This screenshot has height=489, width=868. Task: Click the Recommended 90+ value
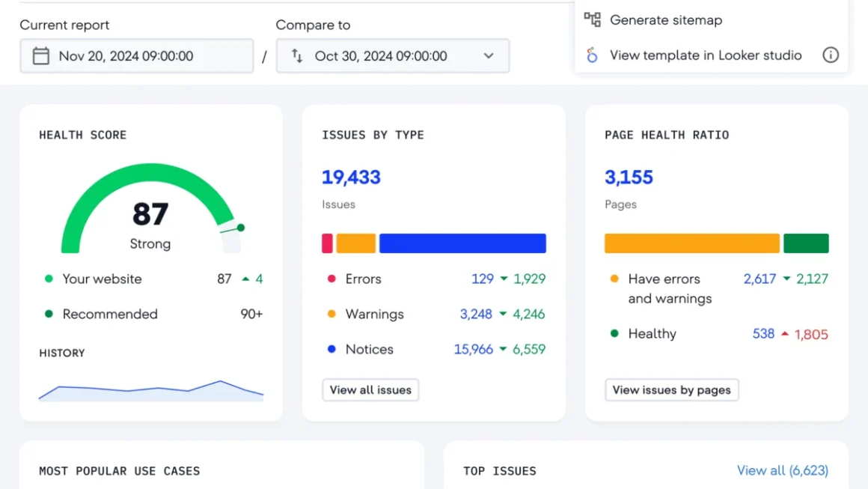pos(251,314)
